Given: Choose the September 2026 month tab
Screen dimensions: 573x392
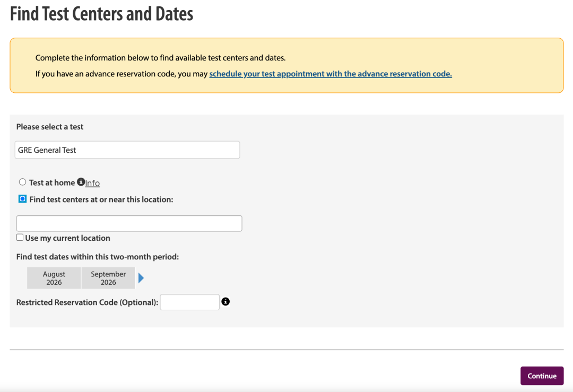Looking at the screenshot, I should click(x=108, y=278).
